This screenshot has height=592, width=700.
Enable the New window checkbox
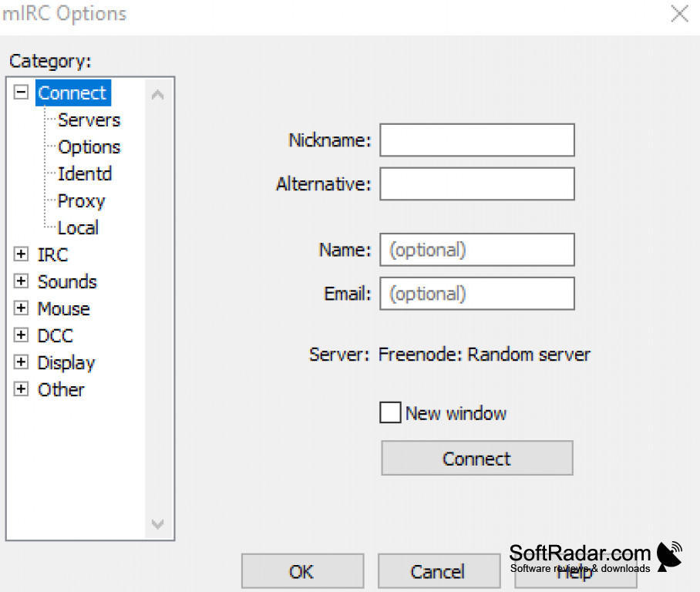coord(390,412)
